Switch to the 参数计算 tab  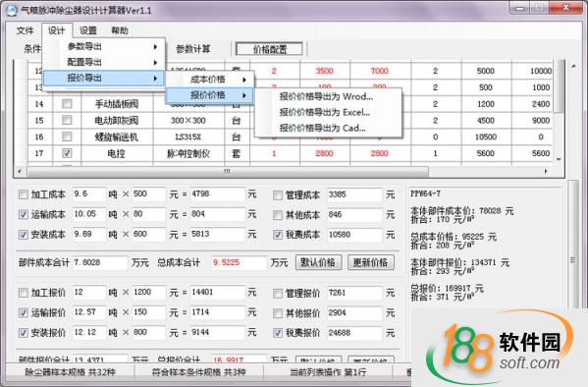pos(193,49)
